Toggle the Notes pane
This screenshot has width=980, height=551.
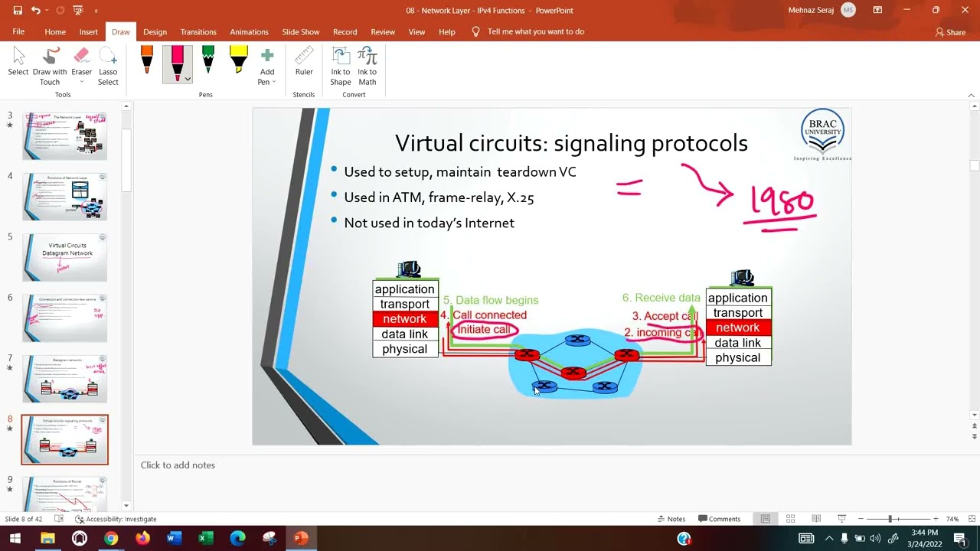coord(671,519)
